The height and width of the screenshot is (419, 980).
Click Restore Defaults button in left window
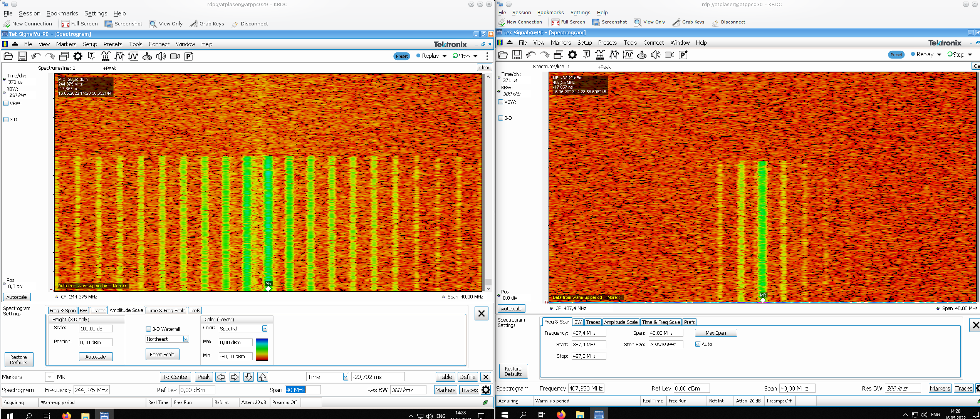click(x=19, y=360)
